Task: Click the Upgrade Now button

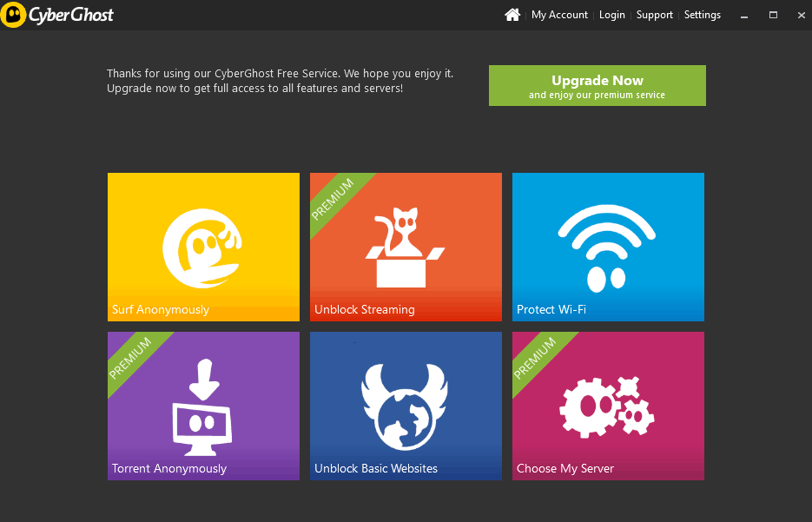Action: coord(597,85)
